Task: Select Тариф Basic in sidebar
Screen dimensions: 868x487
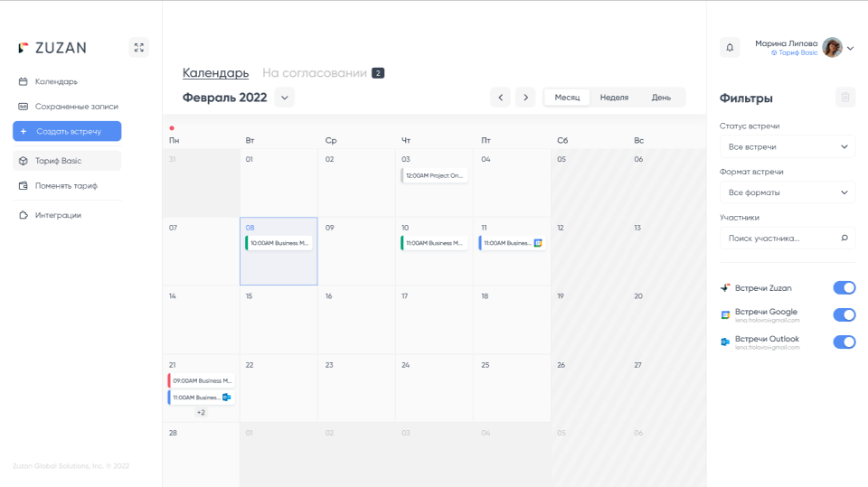Action: [x=67, y=161]
